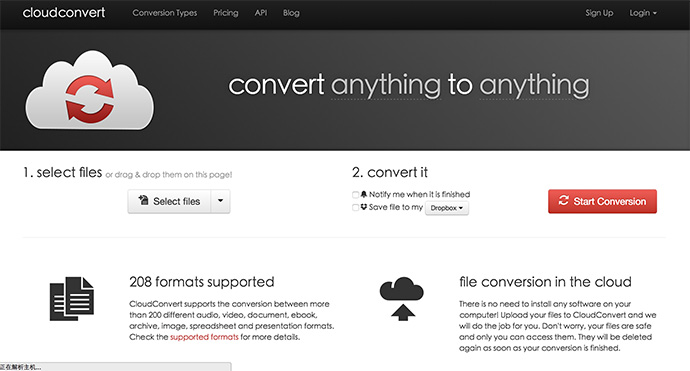This screenshot has width=690, height=371.
Task: Open the API menu item
Action: coord(261,13)
